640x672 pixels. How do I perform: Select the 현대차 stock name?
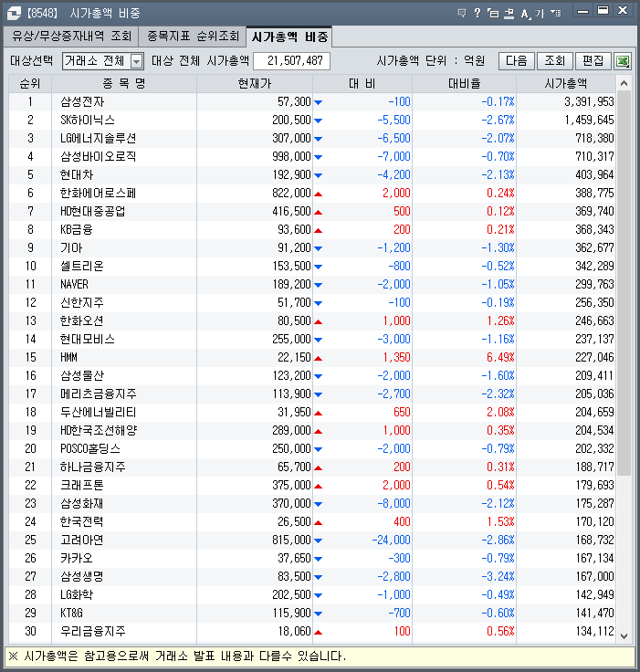[x=77, y=175]
